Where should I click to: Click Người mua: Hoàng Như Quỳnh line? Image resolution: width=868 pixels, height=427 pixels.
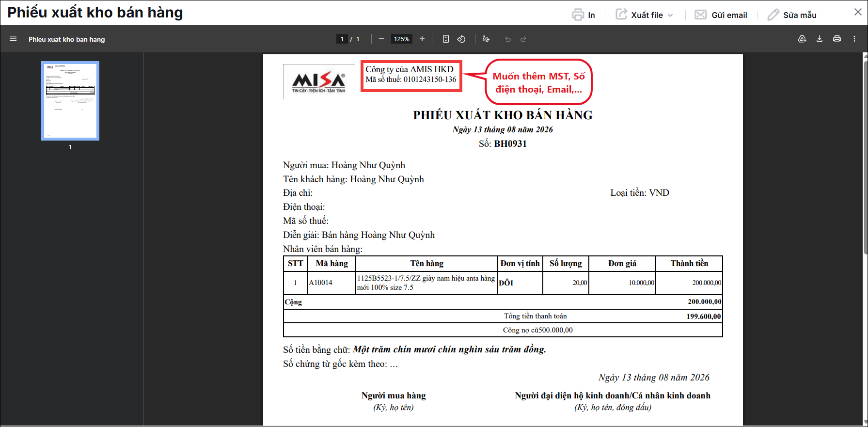[x=344, y=165]
